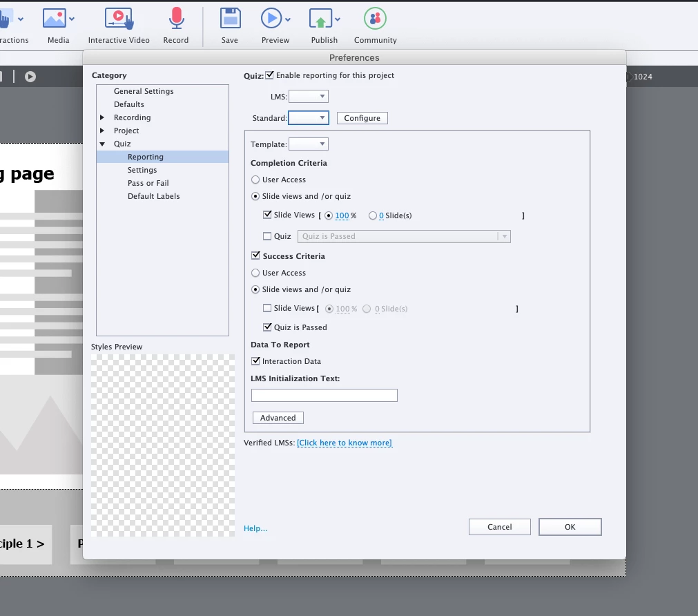Image resolution: width=698 pixels, height=616 pixels.
Task: Open the LMS dropdown
Action: [309, 96]
